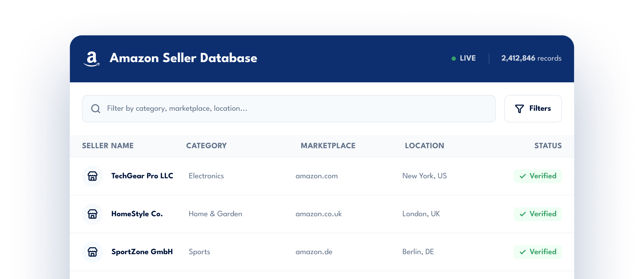644x279 pixels.
Task: Select the SportZone GmbH seller name
Action: coord(142,252)
